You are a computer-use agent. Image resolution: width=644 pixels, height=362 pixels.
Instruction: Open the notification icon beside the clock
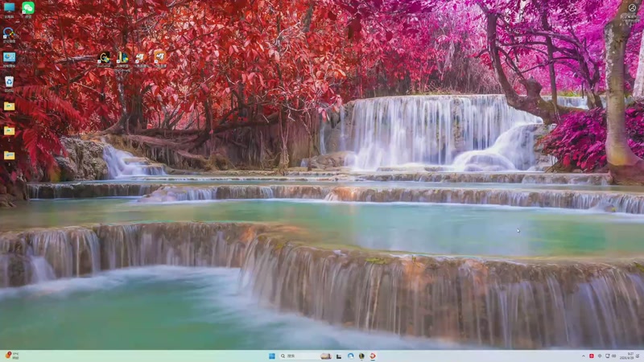[639, 356]
